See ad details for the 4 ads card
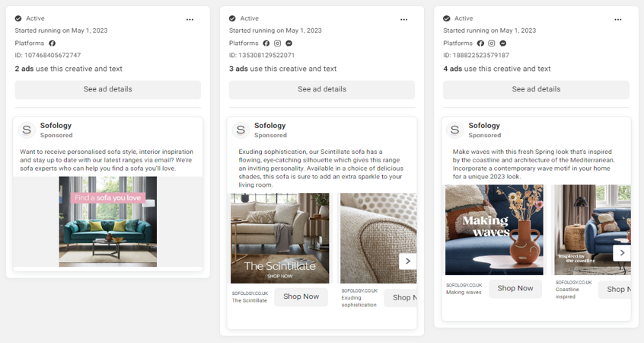The image size is (644, 343). [536, 89]
